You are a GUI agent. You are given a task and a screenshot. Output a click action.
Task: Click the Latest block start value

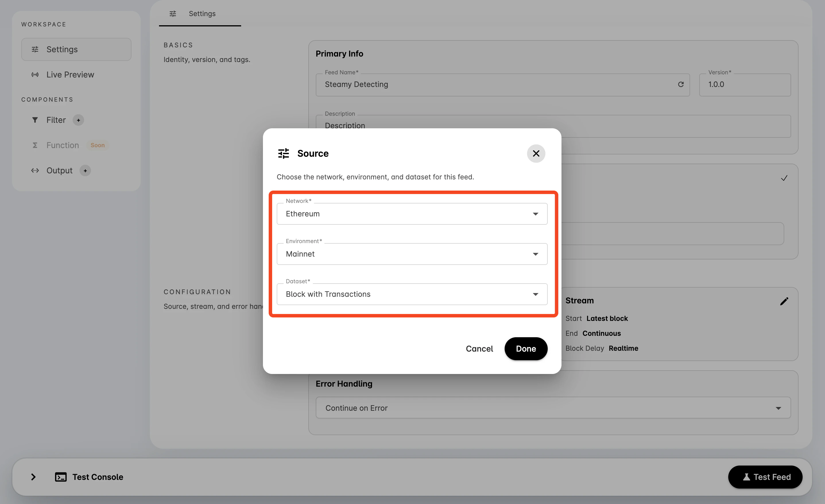pos(607,319)
